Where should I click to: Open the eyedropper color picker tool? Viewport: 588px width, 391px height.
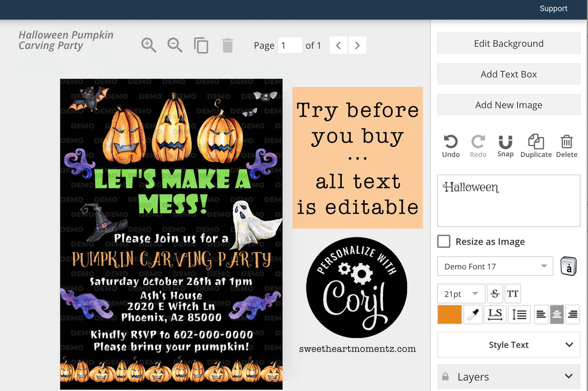[472, 315]
